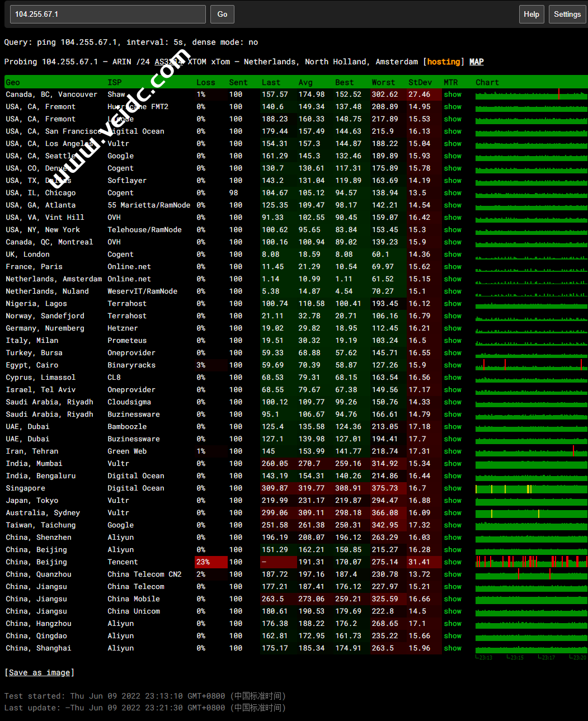The width and height of the screenshot is (588, 721).
Task: Sort by the Best column header
Action: click(345, 83)
